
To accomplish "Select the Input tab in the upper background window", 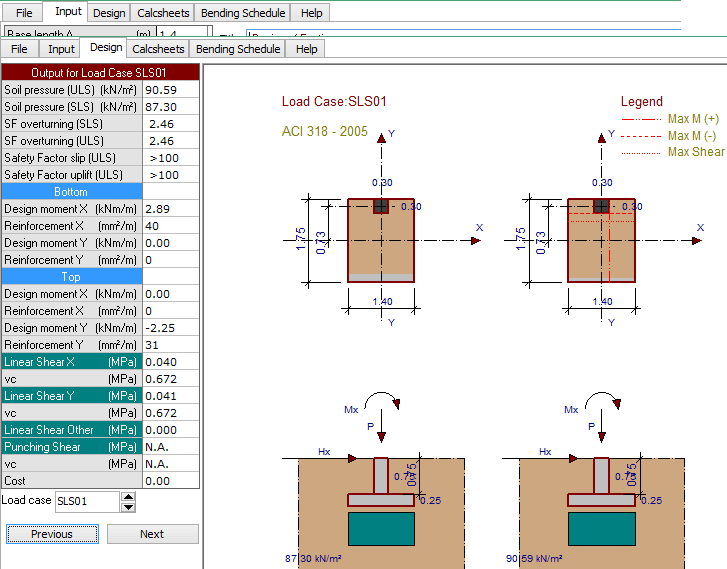I will click(x=68, y=11).
